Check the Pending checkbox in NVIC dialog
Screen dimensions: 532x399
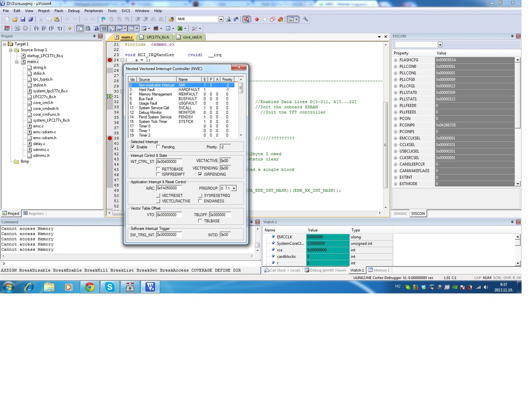(x=158, y=147)
